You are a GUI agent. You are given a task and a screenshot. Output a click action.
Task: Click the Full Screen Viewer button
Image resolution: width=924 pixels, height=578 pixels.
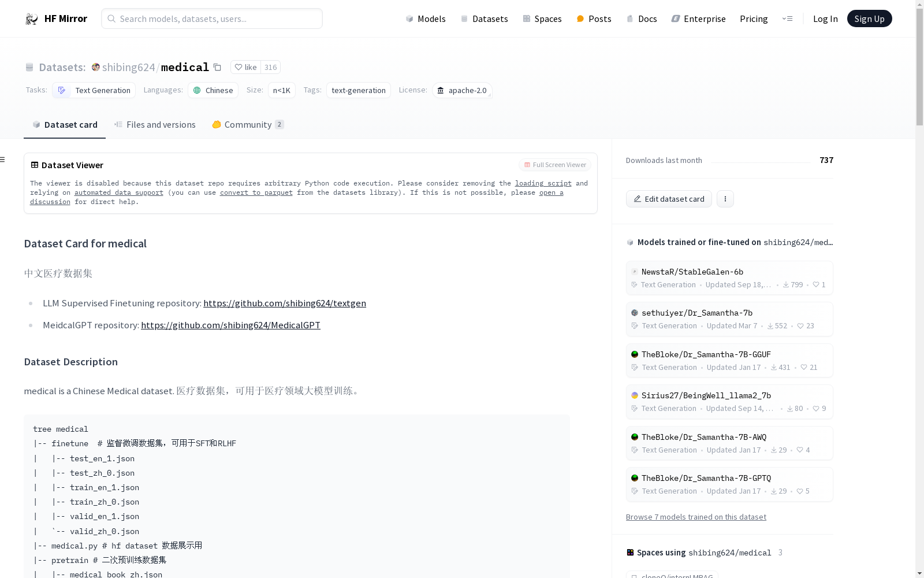(x=555, y=165)
